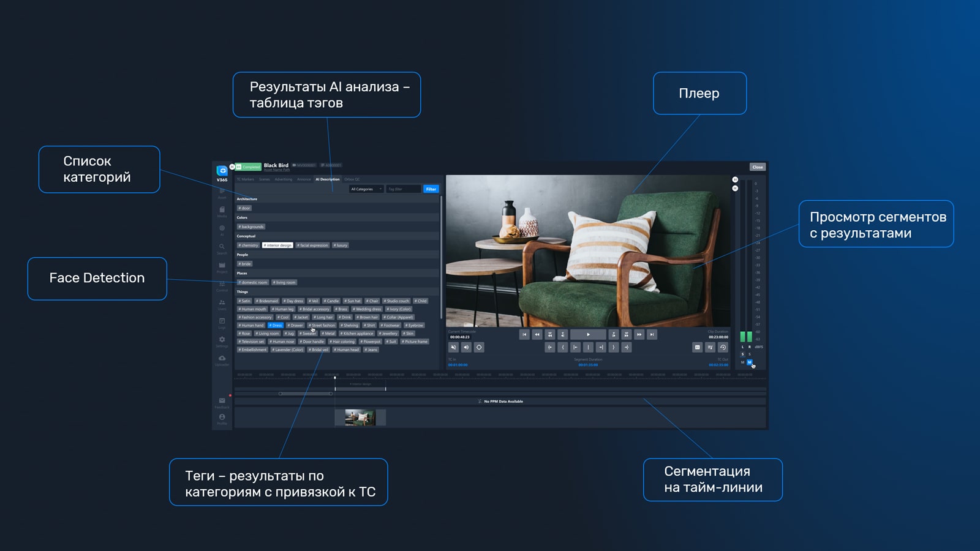Select the Studio couch tag

[x=396, y=301]
